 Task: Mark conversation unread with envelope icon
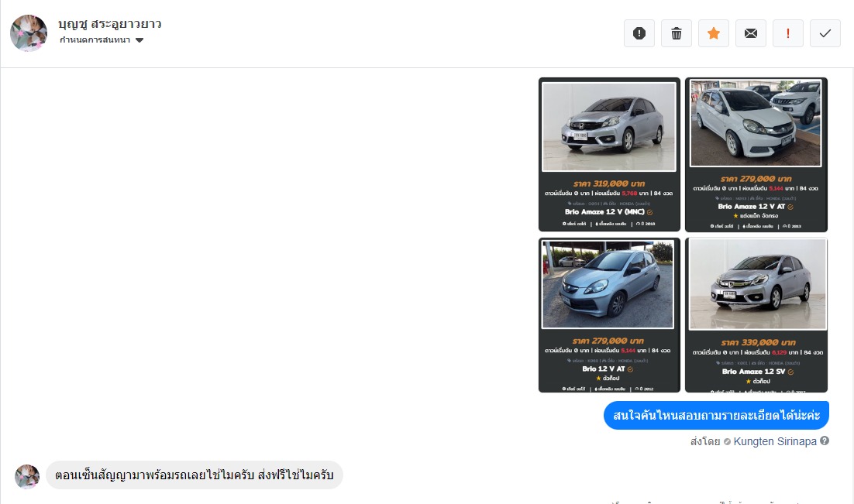click(x=750, y=33)
